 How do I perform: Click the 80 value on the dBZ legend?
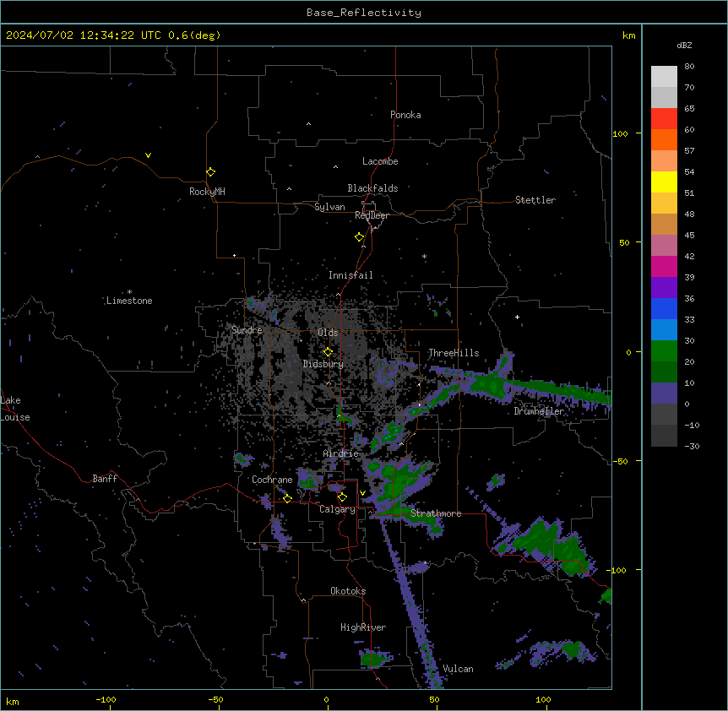[689, 67]
